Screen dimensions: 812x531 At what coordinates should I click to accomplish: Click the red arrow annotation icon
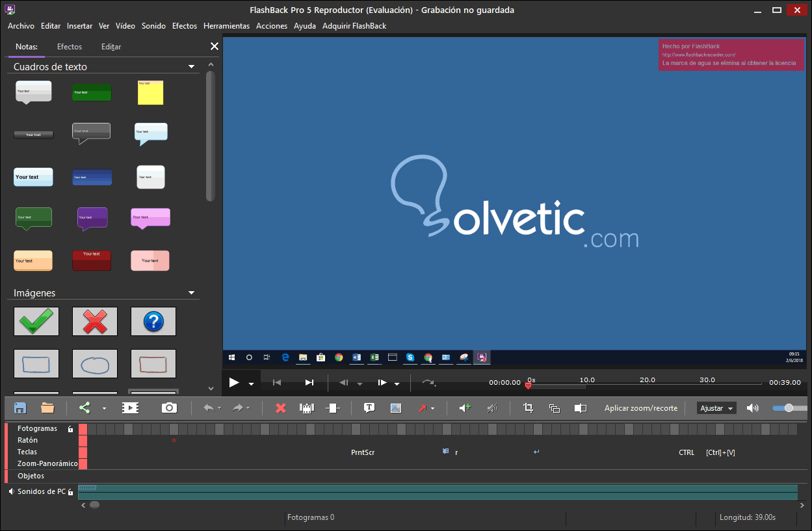tap(423, 408)
